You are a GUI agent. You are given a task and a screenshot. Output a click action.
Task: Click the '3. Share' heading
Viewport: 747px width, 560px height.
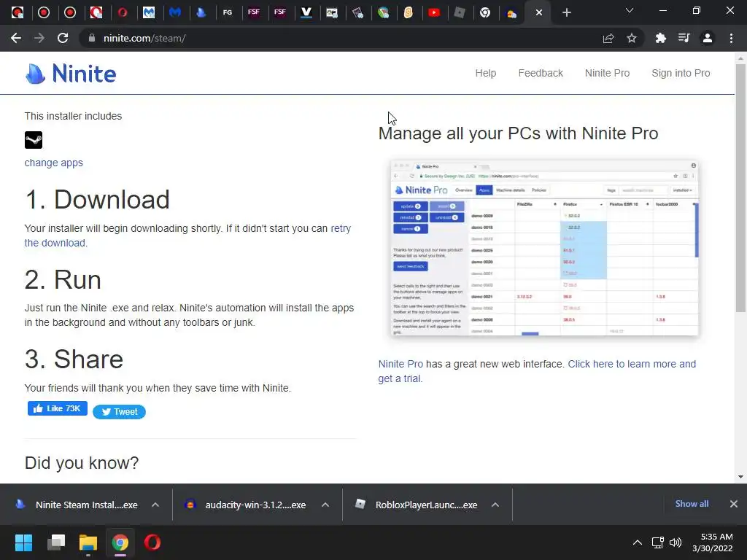point(74,359)
